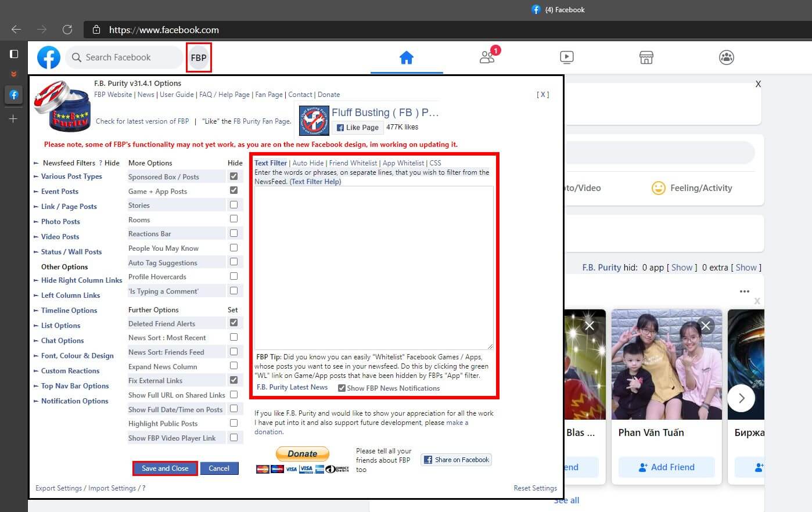Click browser back arrow
This screenshot has height=512, width=812.
tap(16, 30)
